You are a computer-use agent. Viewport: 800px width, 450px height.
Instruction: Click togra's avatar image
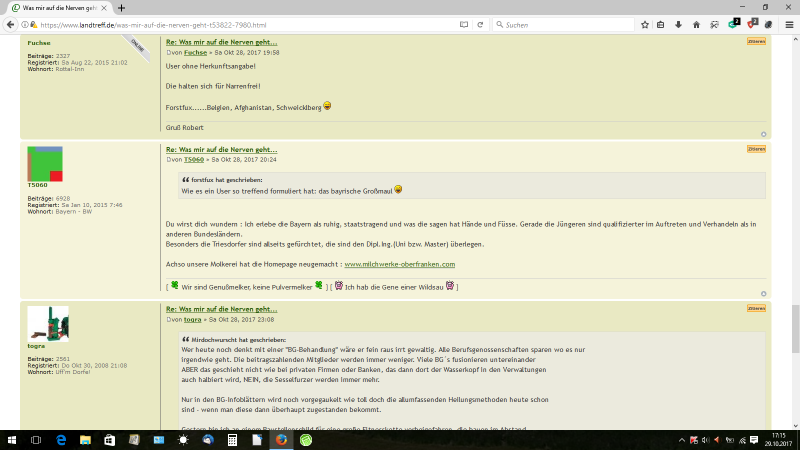48,324
